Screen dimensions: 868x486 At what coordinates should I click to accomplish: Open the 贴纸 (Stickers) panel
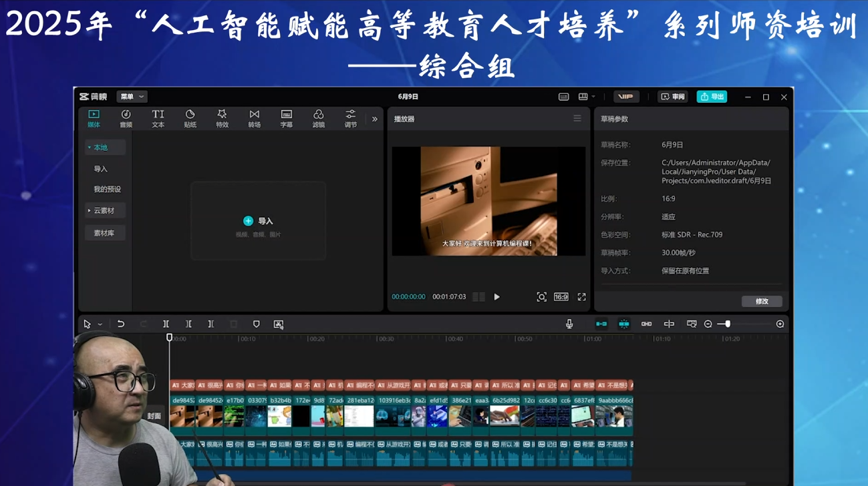(x=190, y=117)
